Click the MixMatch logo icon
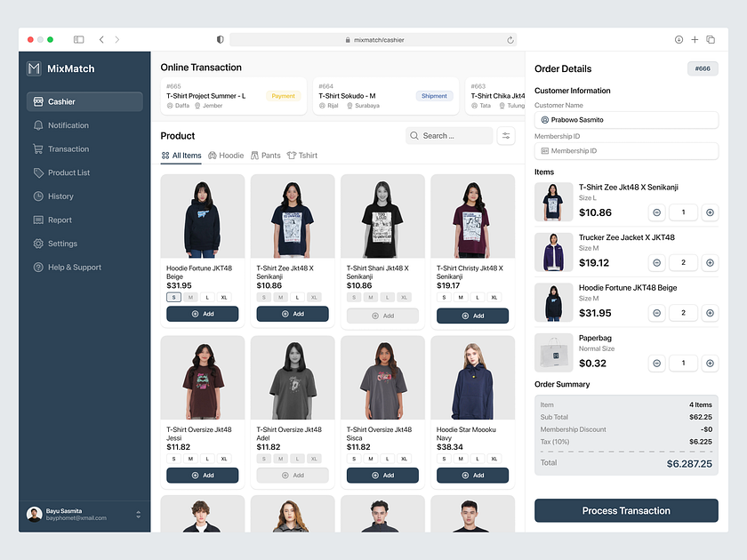 (34, 68)
